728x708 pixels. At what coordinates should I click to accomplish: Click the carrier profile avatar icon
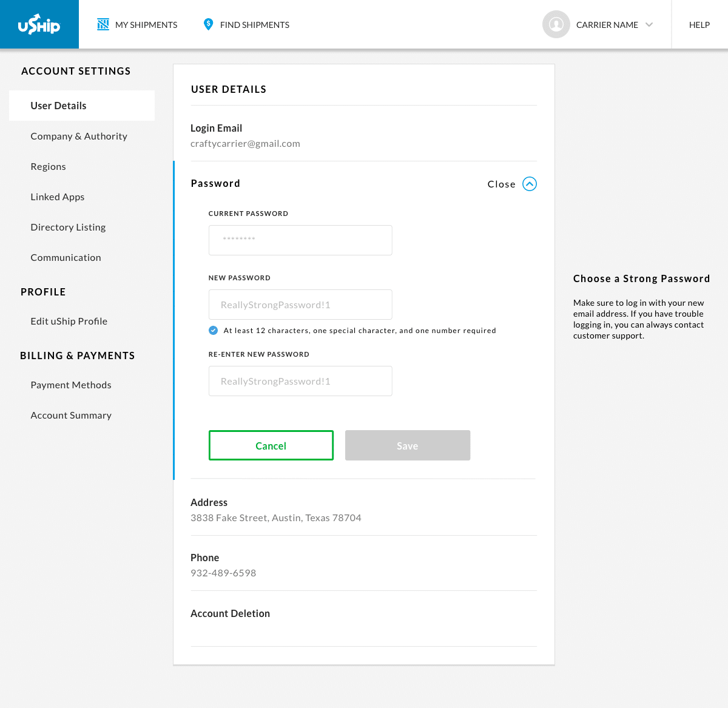[x=556, y=24]
